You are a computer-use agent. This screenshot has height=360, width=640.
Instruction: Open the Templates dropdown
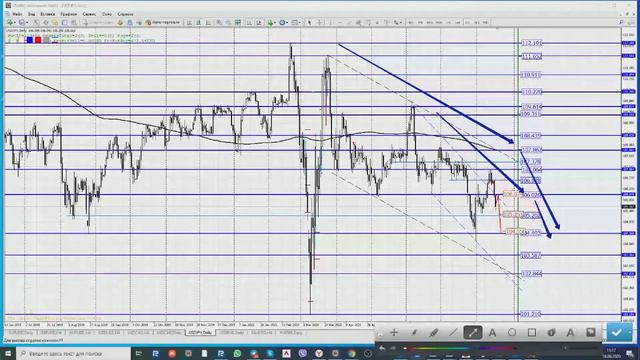(x=296, y=22)
